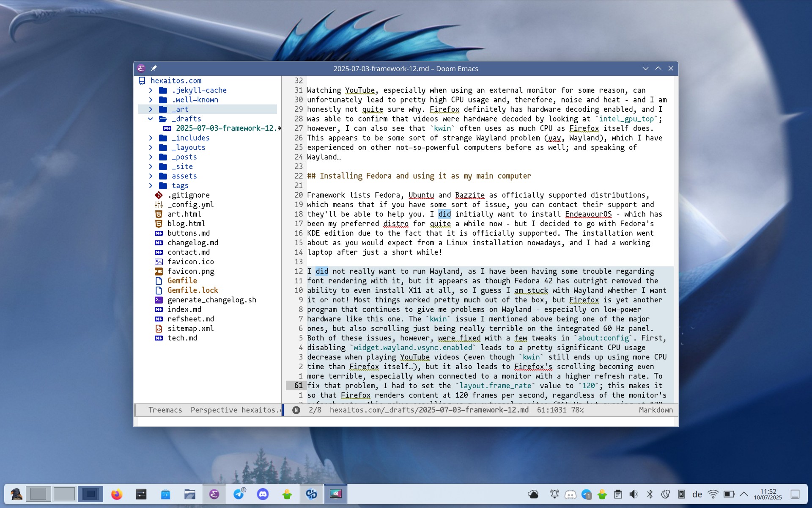Open Discord from the taskbar
The width and height of the screenshot is (812, 508).
(263, 494)
